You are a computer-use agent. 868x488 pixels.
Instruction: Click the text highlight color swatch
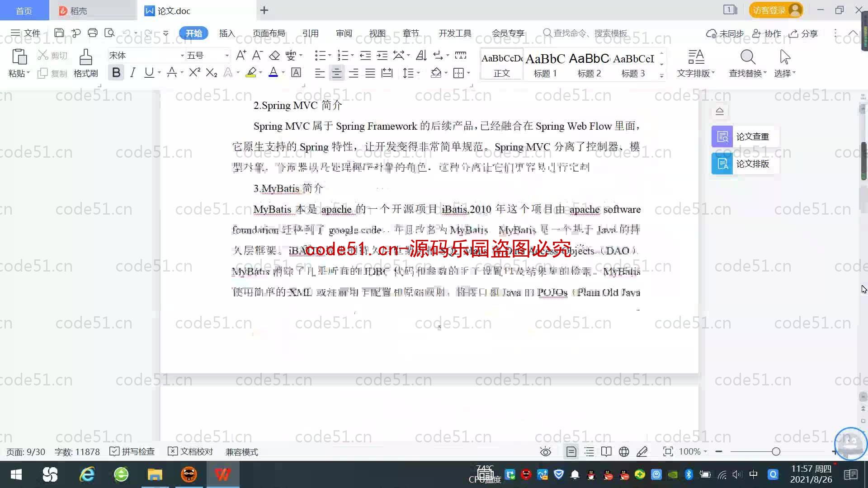click(251, 73)
